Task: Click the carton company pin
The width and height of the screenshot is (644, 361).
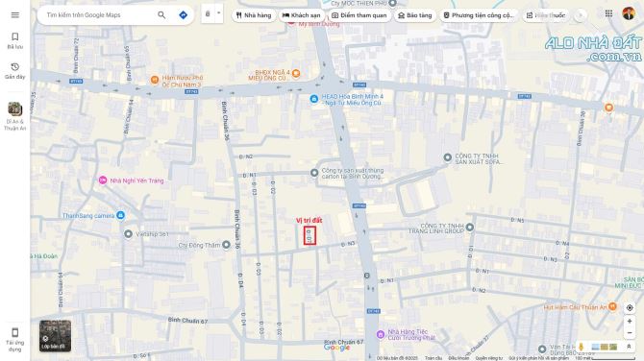Action: pyautogui.click(x=314, y=173)
